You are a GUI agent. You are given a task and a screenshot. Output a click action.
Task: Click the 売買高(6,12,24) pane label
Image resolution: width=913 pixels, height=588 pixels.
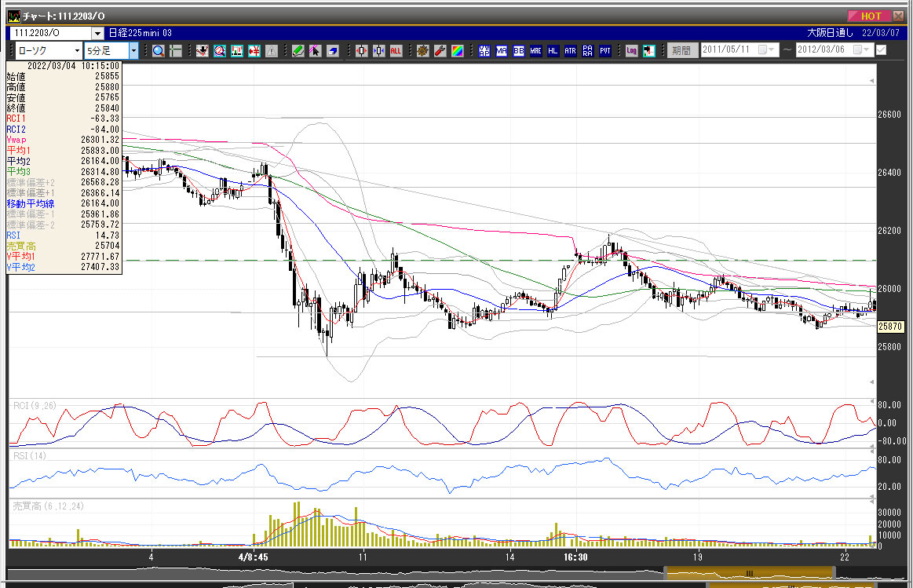[49, 506]
